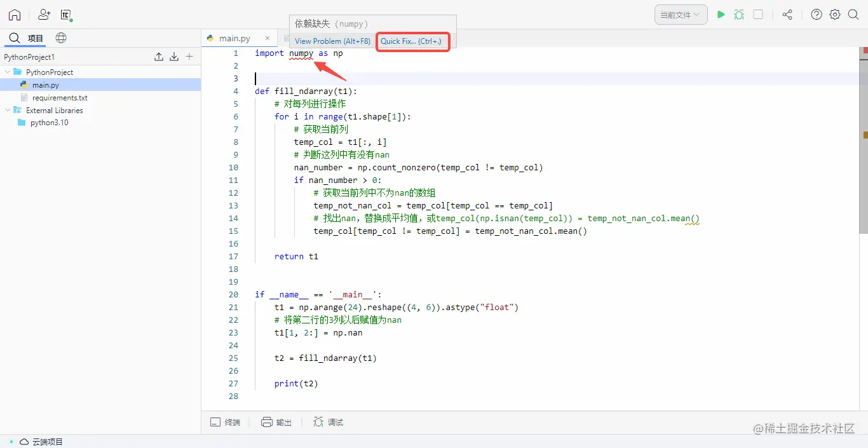The image size is (868, 448).
Task: Click the PythonProject1 project title
Action: click(x=29, y=57)
